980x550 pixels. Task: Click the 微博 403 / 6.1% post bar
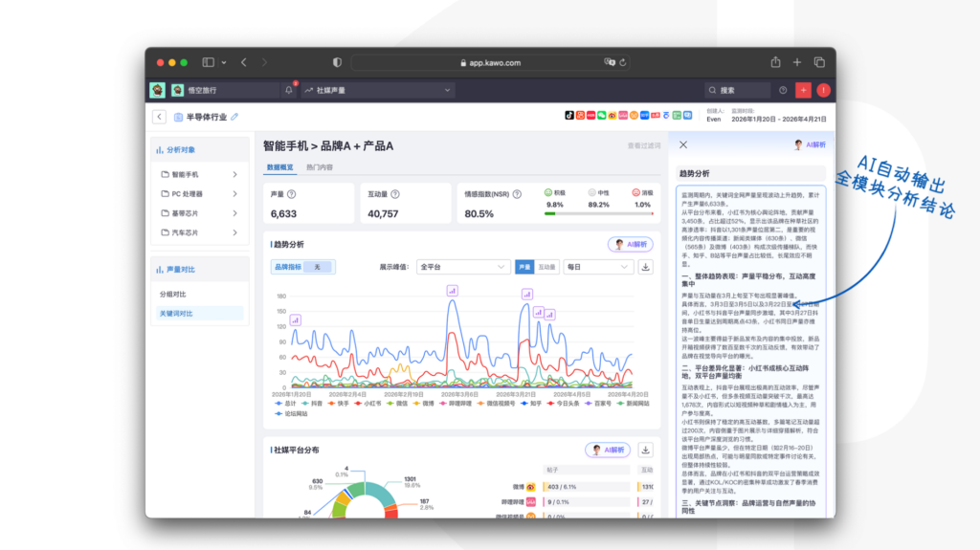(x=587, y=487)
